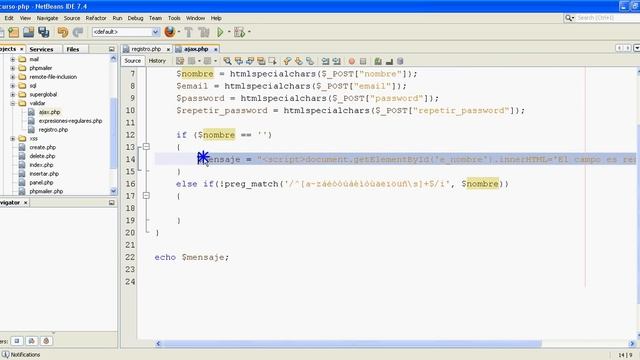This screenshot has height=360, width=640.
Task: Switch to Services panel tab
Action: coord(41,49)
